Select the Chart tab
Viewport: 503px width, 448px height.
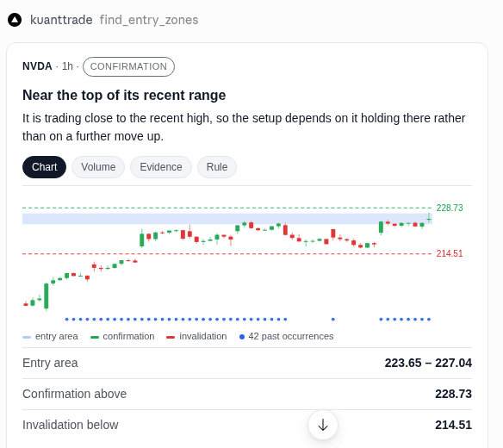point(44,167)
